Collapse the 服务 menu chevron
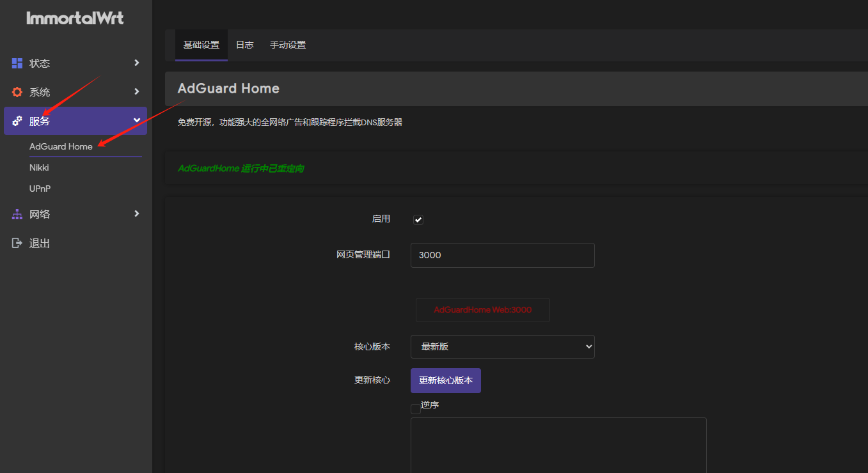The width and height of the screenshot is (868, 473). [136, 120]
